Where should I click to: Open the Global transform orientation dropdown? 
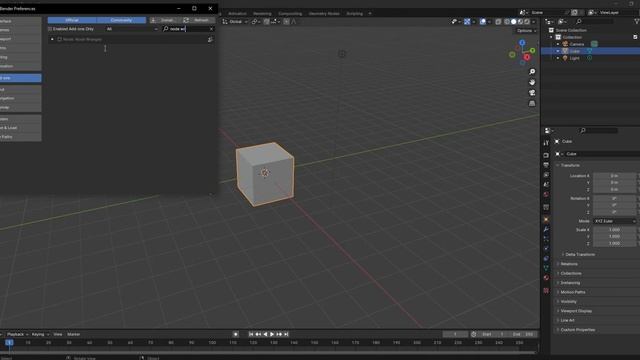click(x=235, y=22)
